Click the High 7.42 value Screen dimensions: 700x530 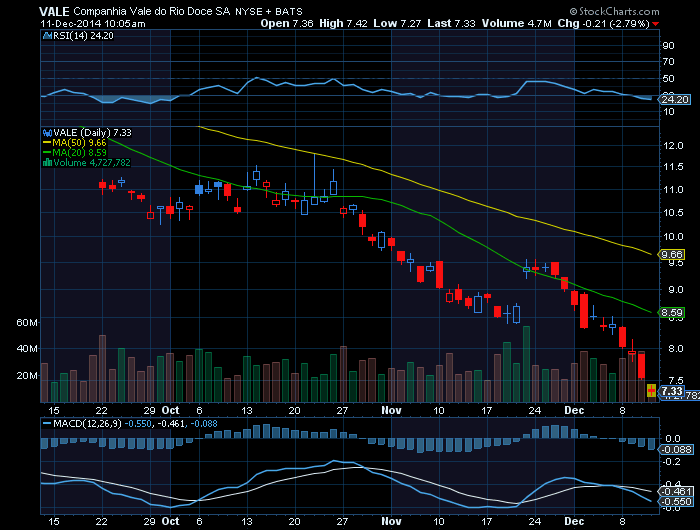[x=343, y=23]
